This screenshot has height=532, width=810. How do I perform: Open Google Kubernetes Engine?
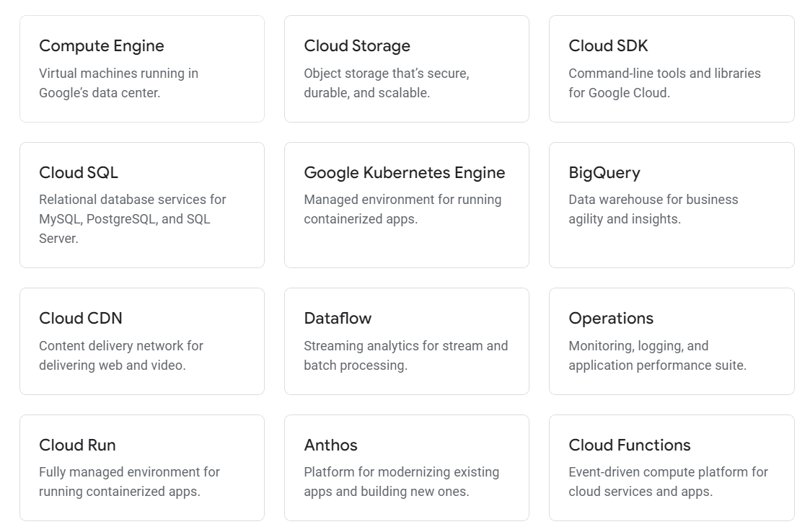coord(407,204)
